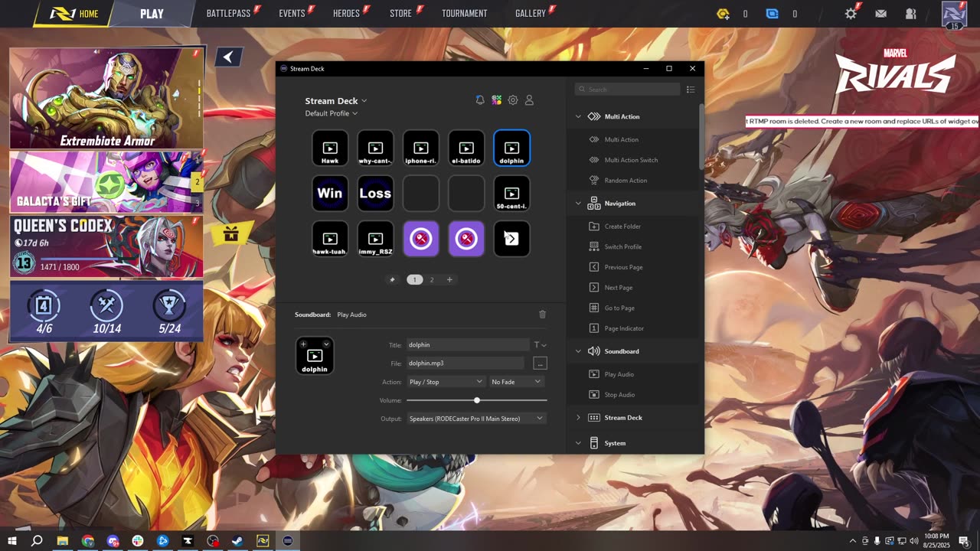
Task: Open the Output speakers dropdown
Action: click(476, 419)
